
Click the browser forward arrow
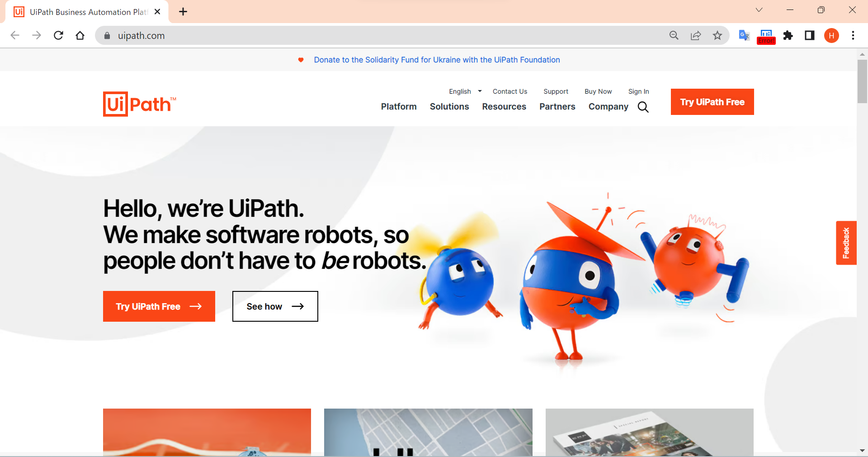tap(37, 35)
